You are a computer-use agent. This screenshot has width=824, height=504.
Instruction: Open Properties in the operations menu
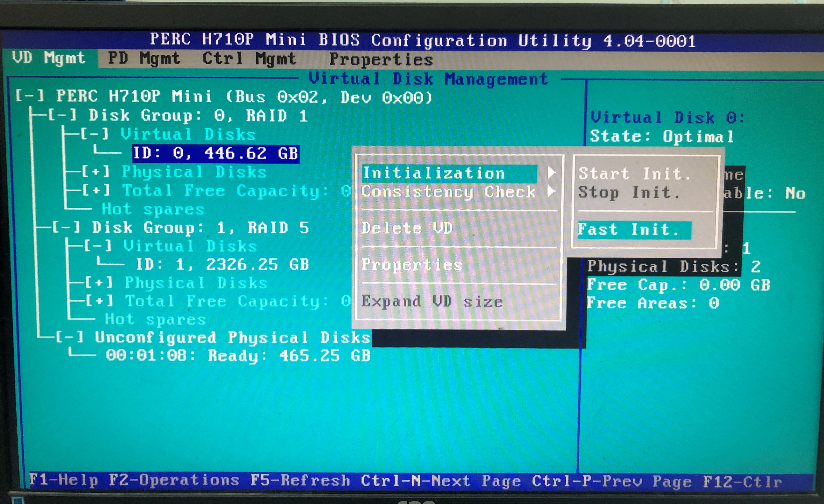tap(412, 265)
